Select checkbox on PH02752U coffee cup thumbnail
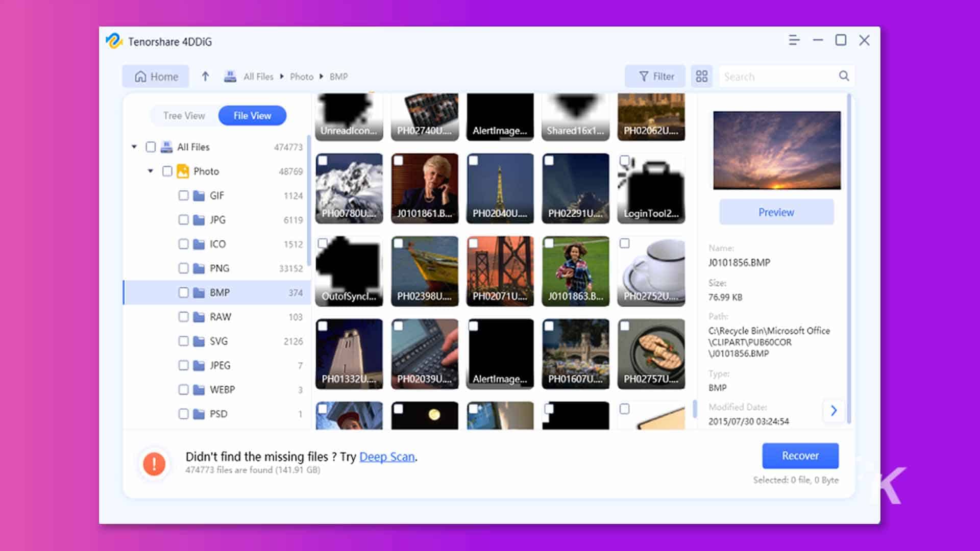980x551 pixels. coord(624,243)
